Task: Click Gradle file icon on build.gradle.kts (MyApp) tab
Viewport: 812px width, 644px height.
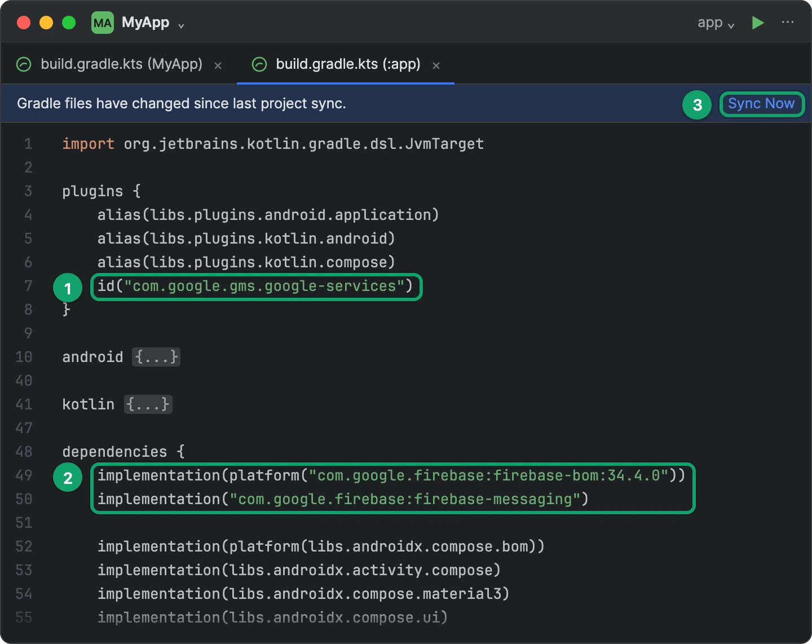Action: click(x=24, y=64)
